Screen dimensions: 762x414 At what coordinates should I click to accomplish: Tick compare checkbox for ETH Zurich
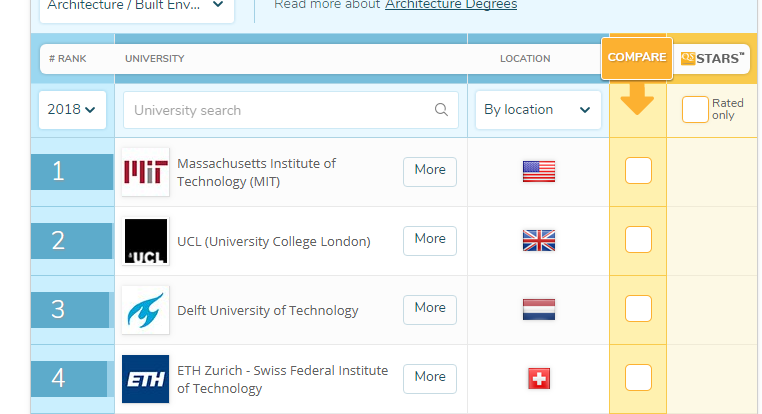638,378
